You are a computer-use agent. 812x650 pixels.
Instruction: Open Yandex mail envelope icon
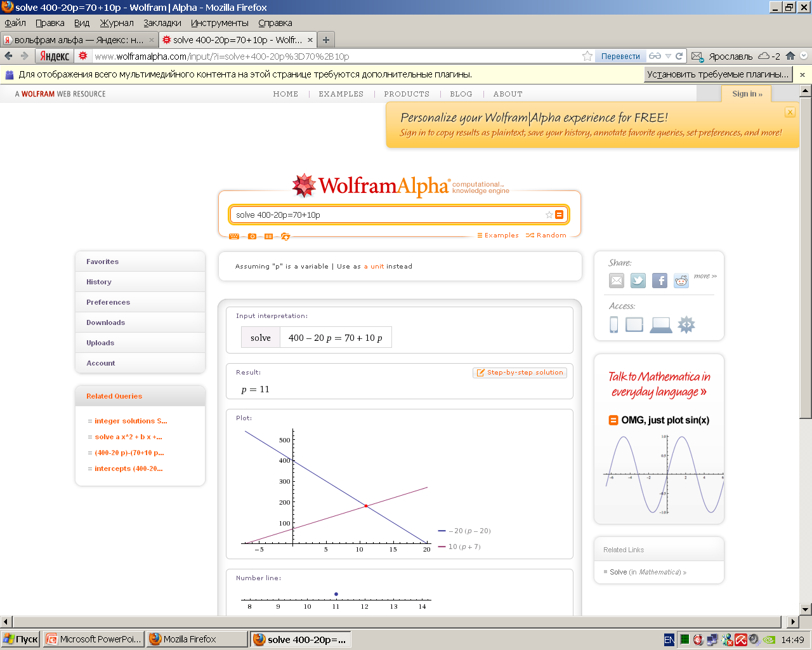[x=697, y=56]
